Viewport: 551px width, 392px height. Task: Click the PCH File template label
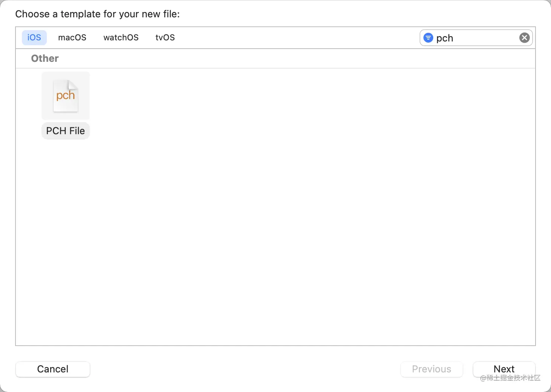point(65,131)
